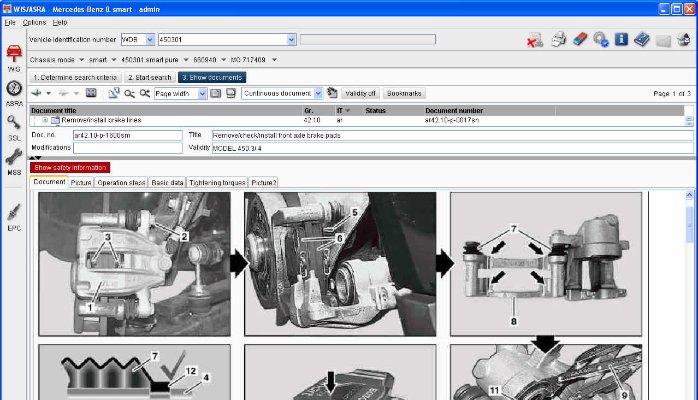698x400 pixels.
Task: Go forward with the navigate forward arrow
Action: click(x=64, y=93)
